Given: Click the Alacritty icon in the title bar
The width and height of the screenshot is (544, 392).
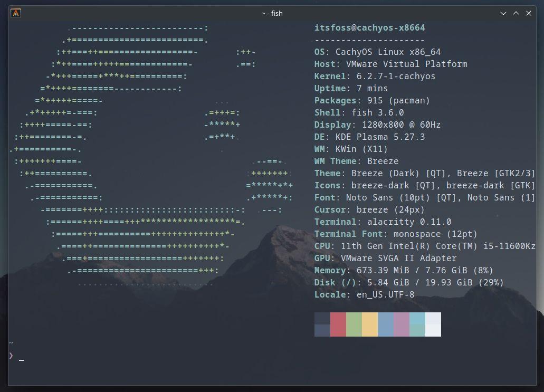Looking at the screenshot, I should pos(15,13).
